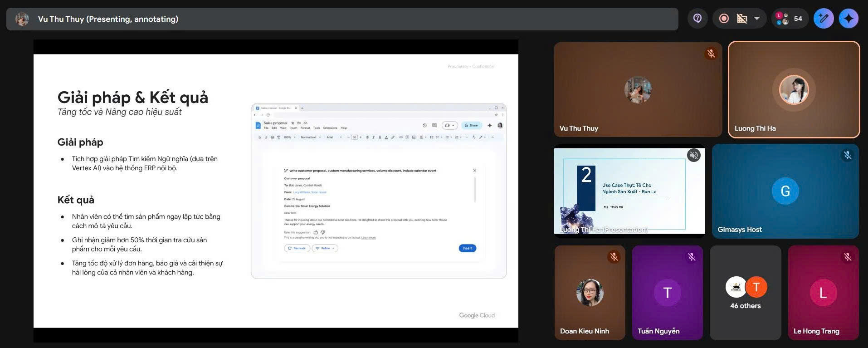Select the Sales proposal browser tab
This screenshot has height=348, width=868.
(276, 108)
